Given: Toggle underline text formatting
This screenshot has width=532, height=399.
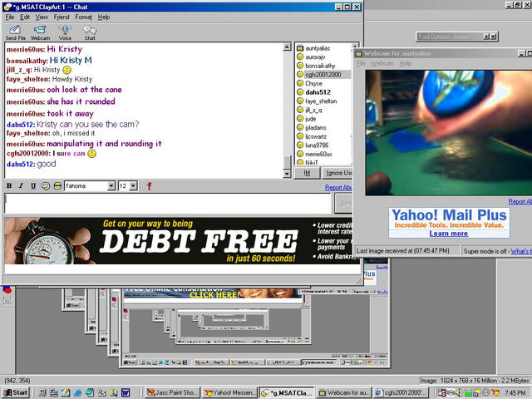Looking at the screenshot, I should 33,186.
